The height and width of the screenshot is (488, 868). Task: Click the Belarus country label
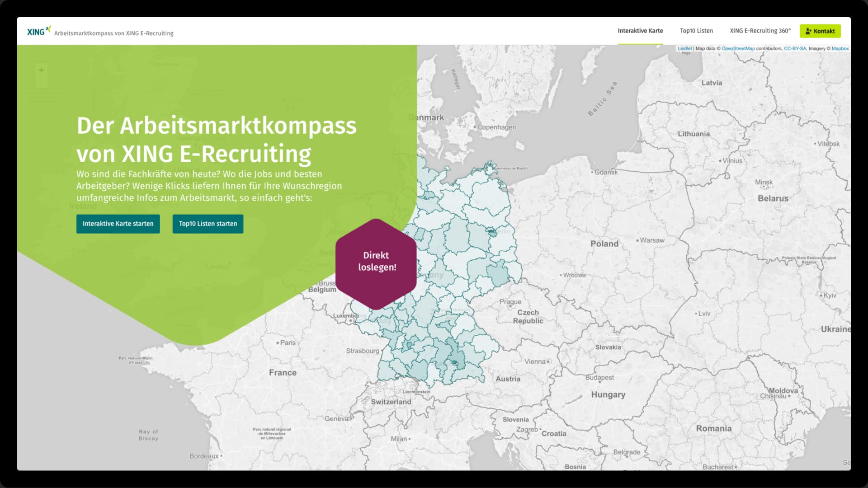pyautogui.click(x=773, y=198)
